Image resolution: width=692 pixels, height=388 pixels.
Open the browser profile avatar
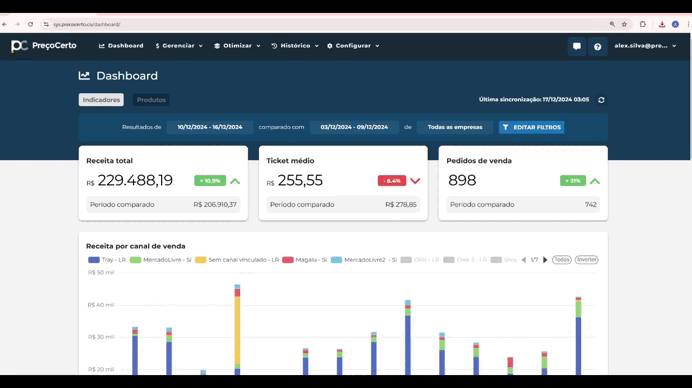(675, 24)
